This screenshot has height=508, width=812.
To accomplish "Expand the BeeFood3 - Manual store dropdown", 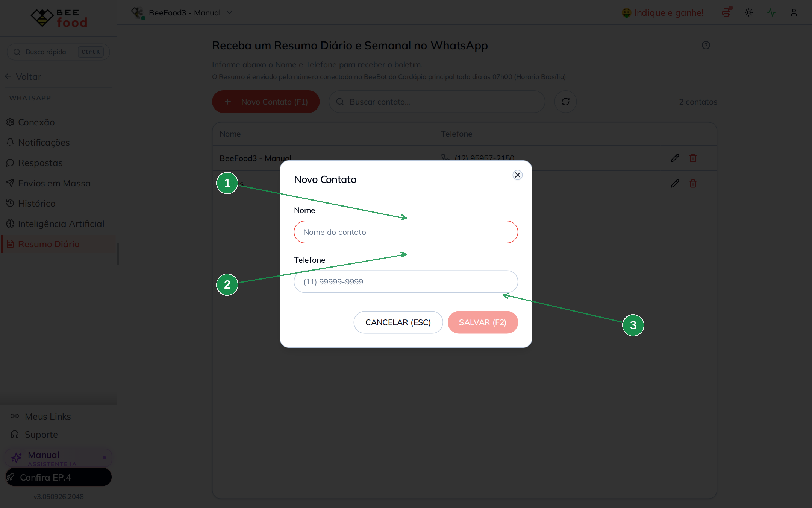I will click(182, 13).
